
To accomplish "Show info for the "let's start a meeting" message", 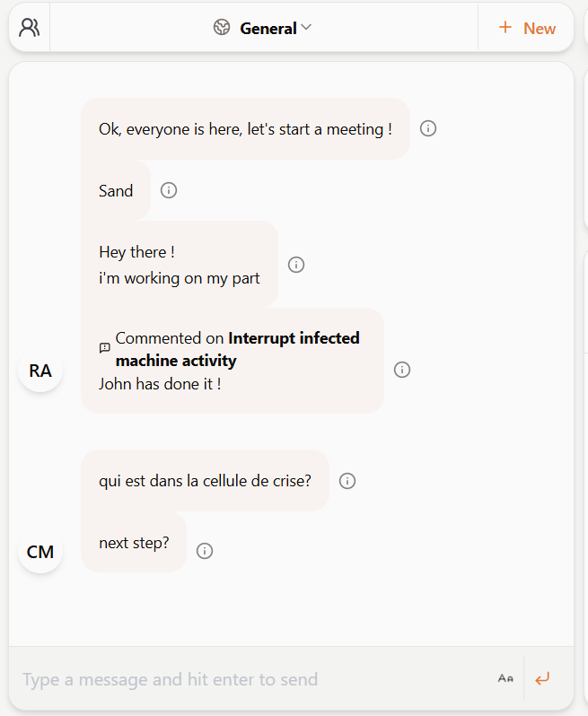I will pyautogui.click(x=428, y=128).
